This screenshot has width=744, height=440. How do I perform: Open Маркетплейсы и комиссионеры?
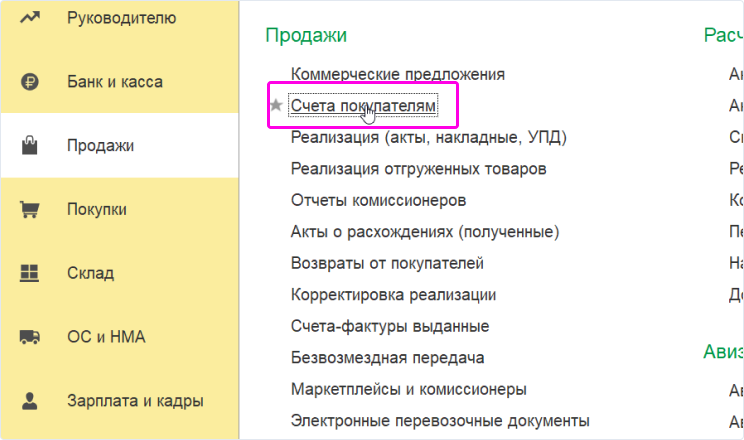[x=409, y=389]
